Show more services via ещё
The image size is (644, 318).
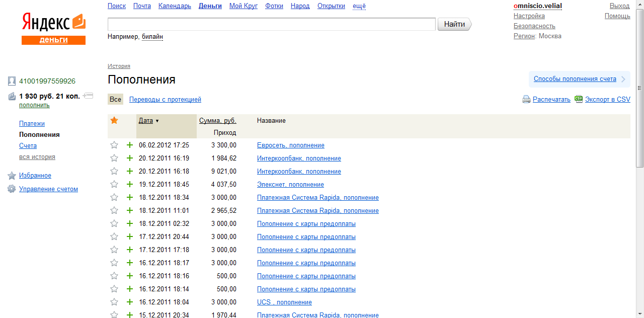359,6
